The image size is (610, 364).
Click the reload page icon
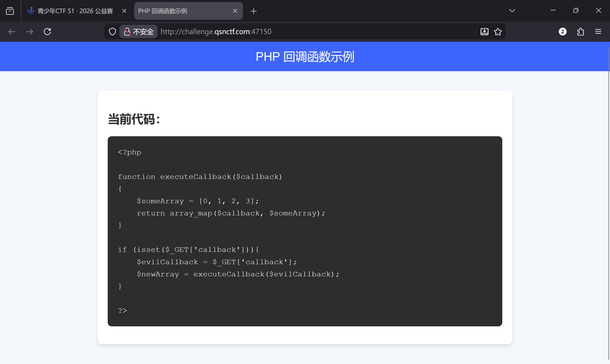(47, 32)
